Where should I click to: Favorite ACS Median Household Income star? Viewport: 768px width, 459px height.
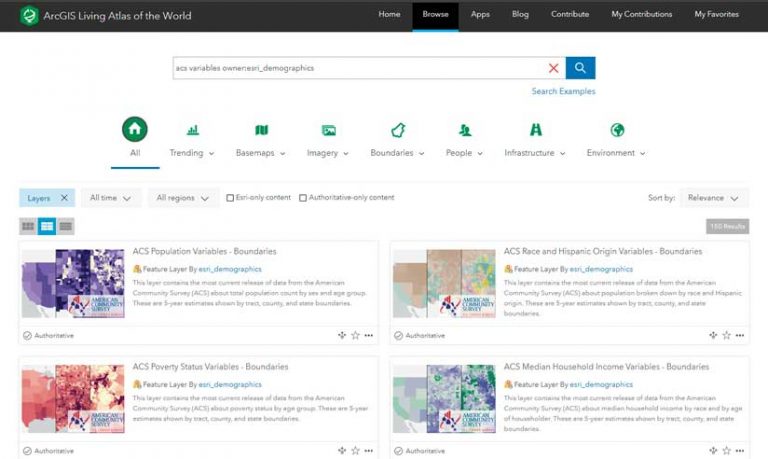point(726,451)
